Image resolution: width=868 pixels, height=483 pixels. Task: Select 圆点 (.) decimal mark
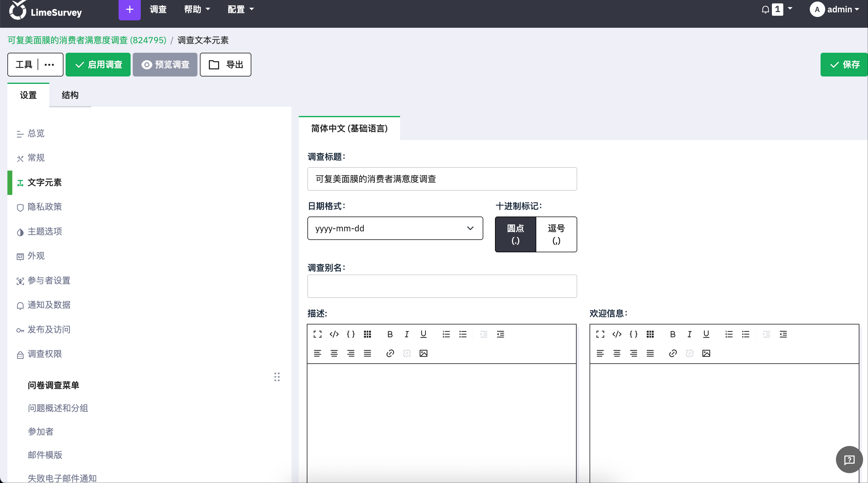point(516,234)
